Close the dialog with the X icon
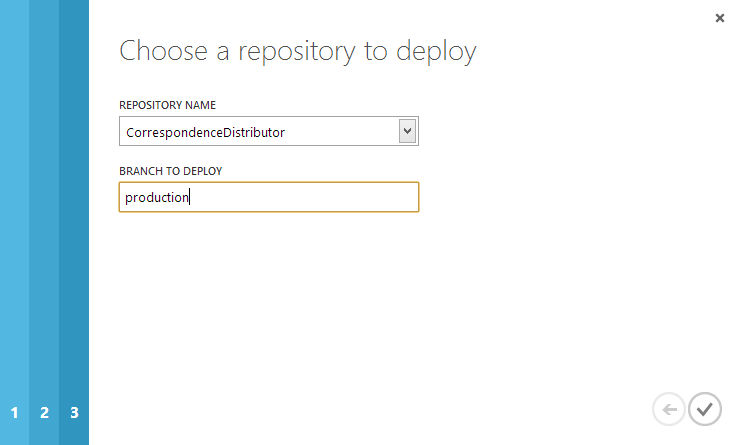The image size is (736, 445). click(x=720, y=18)
